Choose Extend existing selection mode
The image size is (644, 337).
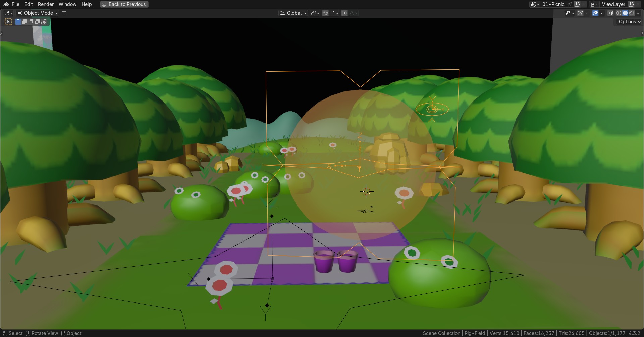pyautogui.click(x=24, y=22)
